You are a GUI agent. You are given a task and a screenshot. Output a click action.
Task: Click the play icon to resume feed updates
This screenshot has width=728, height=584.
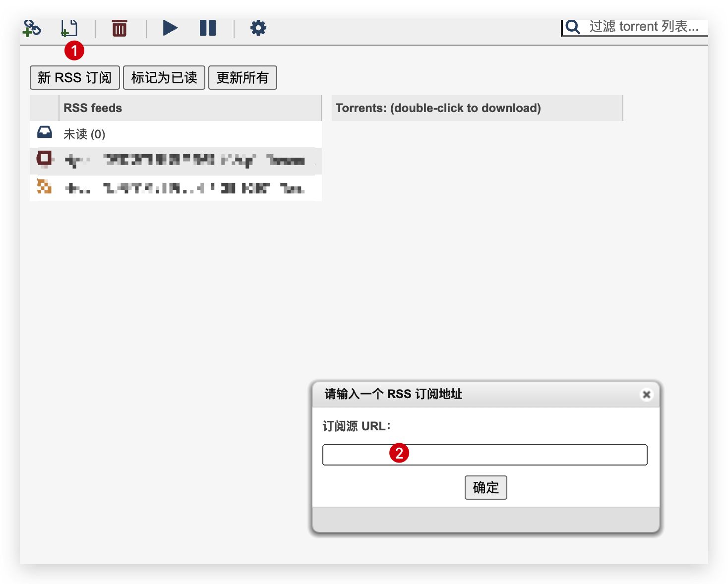click(170, 28)
